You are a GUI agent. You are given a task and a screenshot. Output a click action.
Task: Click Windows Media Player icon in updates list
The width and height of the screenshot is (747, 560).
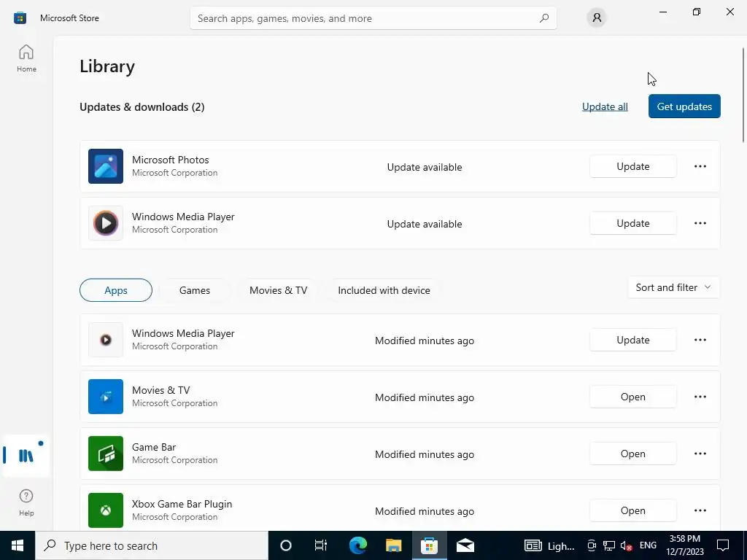[106, 223]
